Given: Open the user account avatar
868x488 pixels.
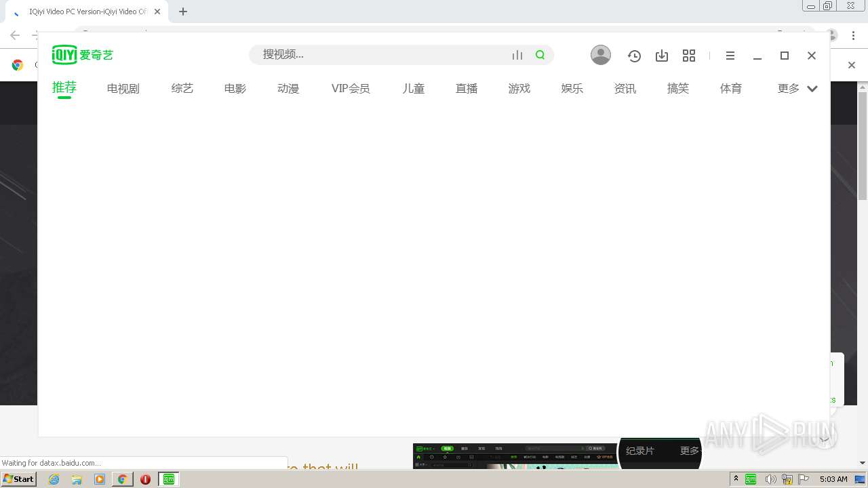Looking at the screenshot, I should [x=601, y=55].
